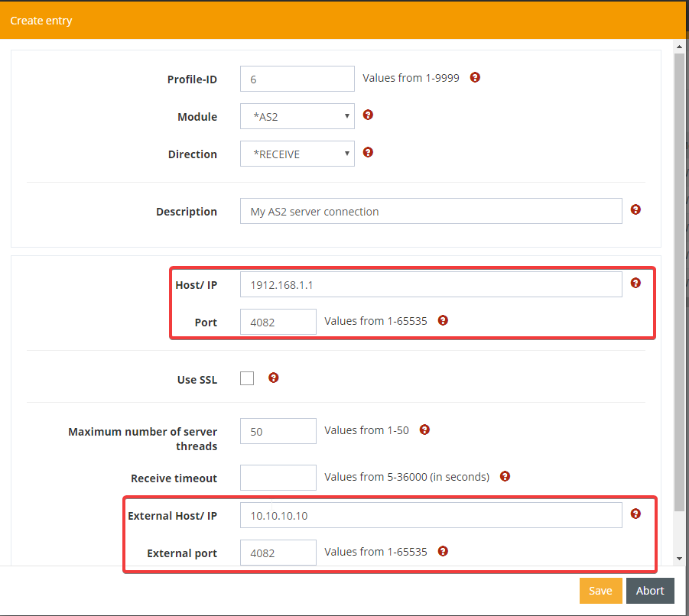Image resolution: width=689 pixels, height=616 pixels.
Task: Click help icon for Description field
Action: tap(635, 209)
